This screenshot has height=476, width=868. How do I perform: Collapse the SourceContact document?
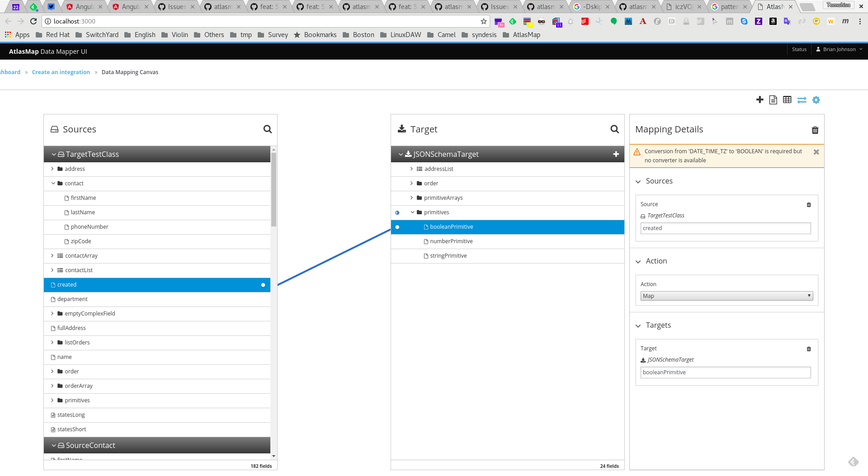(x=54, y=446)
